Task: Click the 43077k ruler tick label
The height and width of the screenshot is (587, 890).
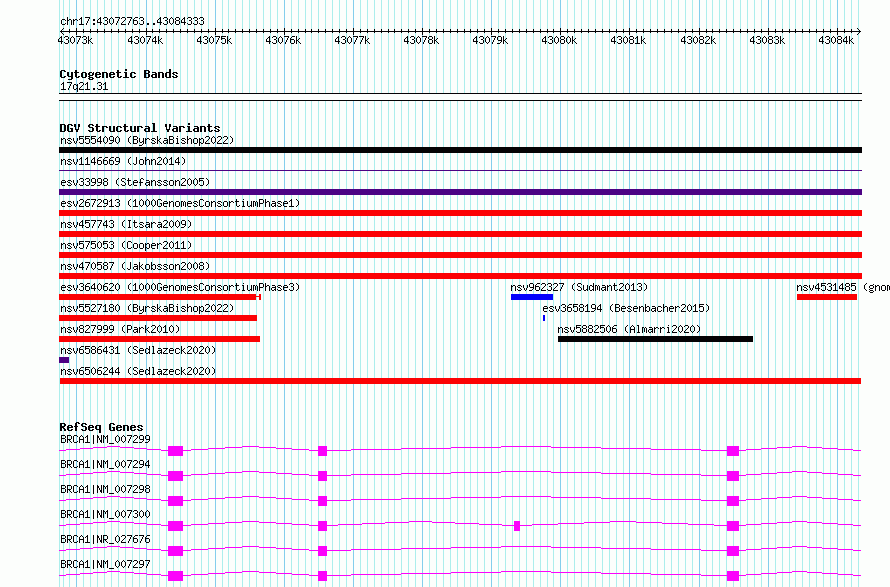Action: tap(352, 40)
